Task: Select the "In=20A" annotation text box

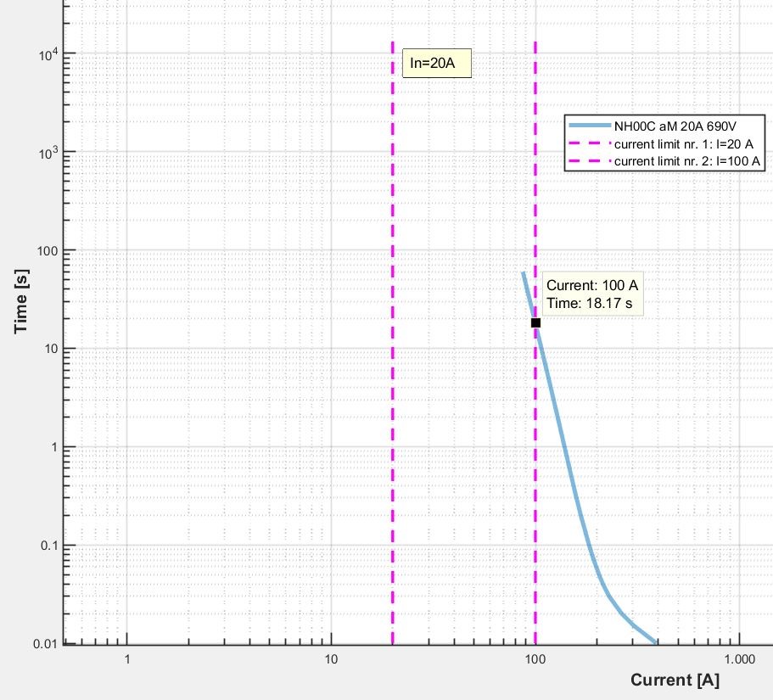Action: (436, 63)
